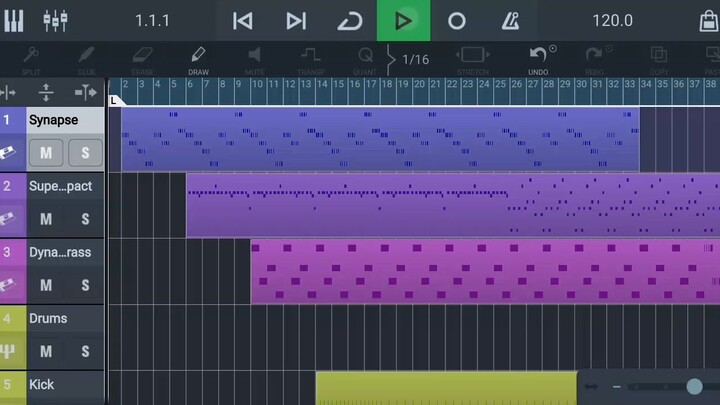
Task: Solo the Dyna...rass track
Action: click(85, 285)
